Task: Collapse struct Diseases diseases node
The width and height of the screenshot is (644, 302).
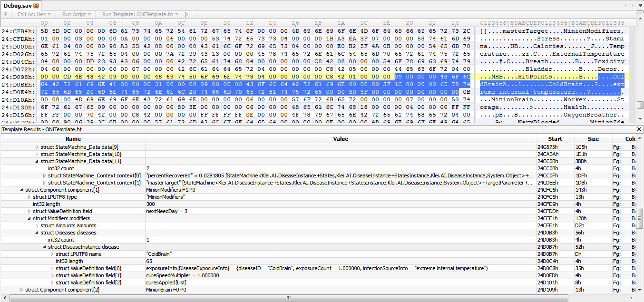Action: click(x=37, y=233)
